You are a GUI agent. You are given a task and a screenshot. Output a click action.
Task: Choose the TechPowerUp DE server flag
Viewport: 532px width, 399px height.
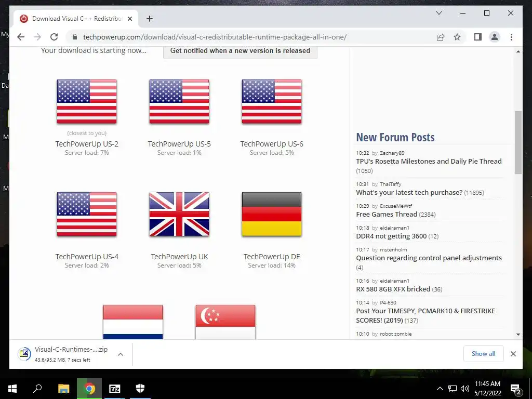click(272, 214)
